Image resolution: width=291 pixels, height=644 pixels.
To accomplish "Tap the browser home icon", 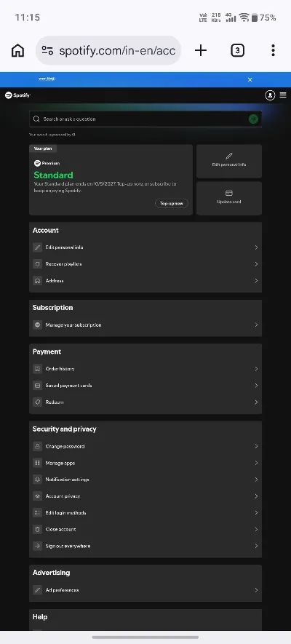I will [x=17, y=50].
